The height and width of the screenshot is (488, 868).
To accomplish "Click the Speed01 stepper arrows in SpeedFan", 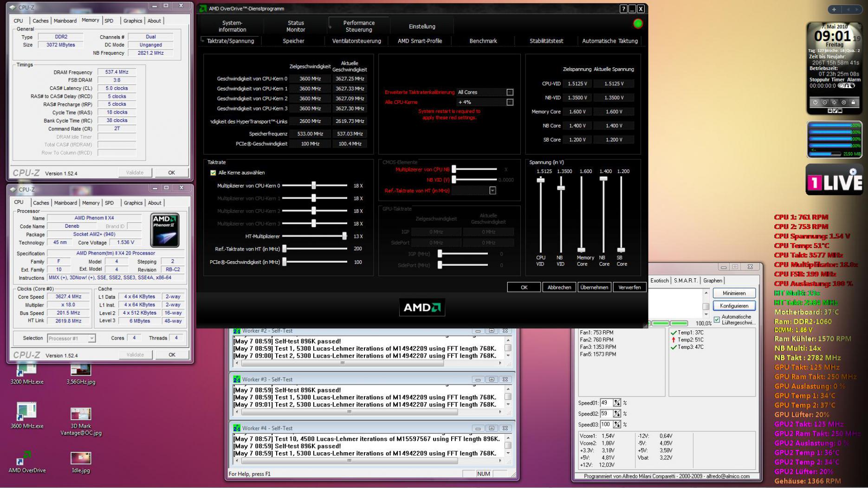I will coord(616,403).
